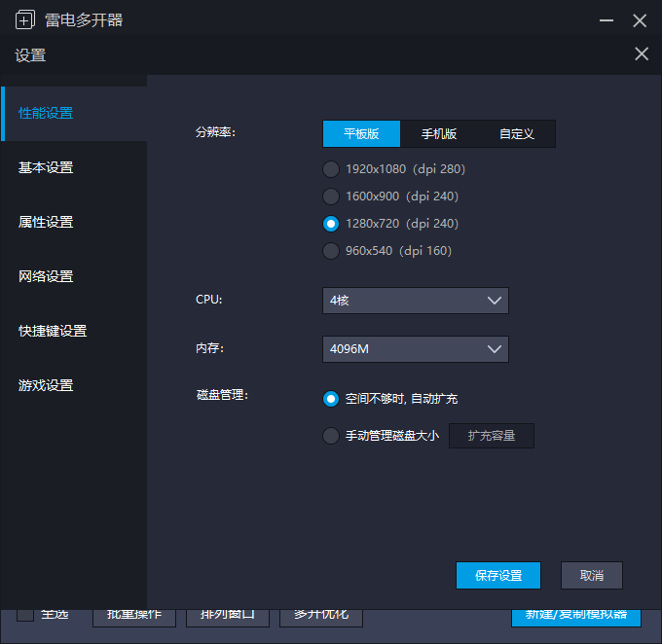Image resolution: width=662 pixels, height=644 pixels.
Task: Go to 网络设置 section
Action: [46, 276]
